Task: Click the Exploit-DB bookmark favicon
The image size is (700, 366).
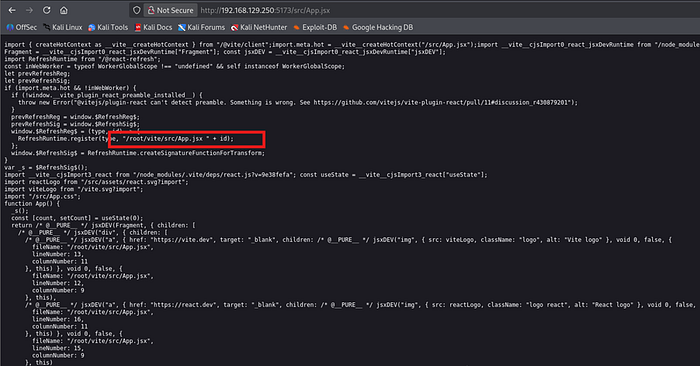Action: pos(296,28)
